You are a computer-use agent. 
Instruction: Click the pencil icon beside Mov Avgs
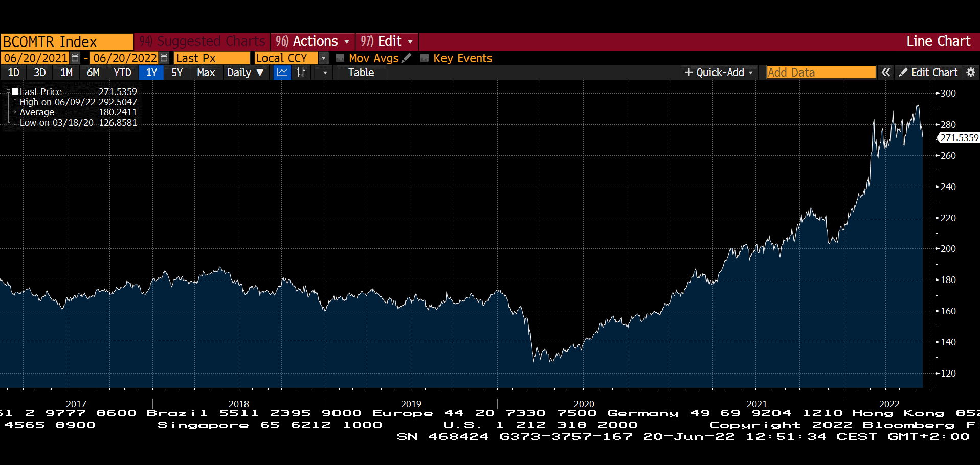click(407, 58)
